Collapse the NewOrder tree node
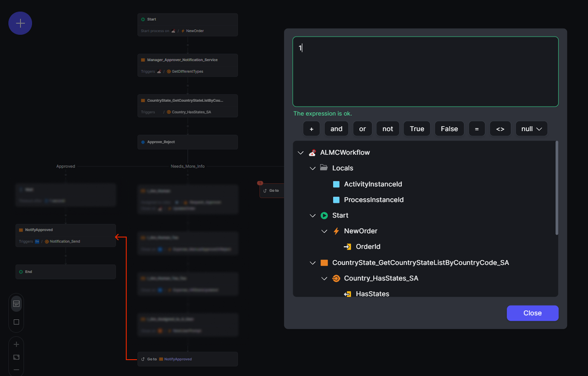This screenshot has width=588, height=376. 324,231
